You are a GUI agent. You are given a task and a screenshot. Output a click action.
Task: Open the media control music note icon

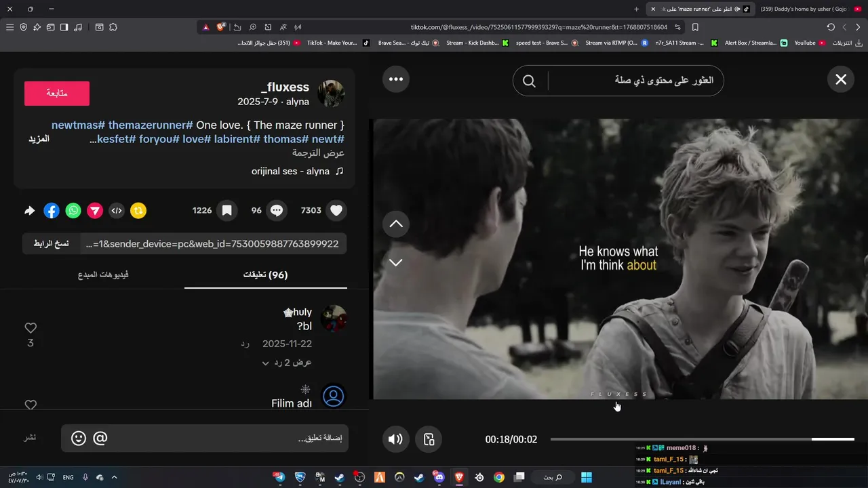[78, 27]
